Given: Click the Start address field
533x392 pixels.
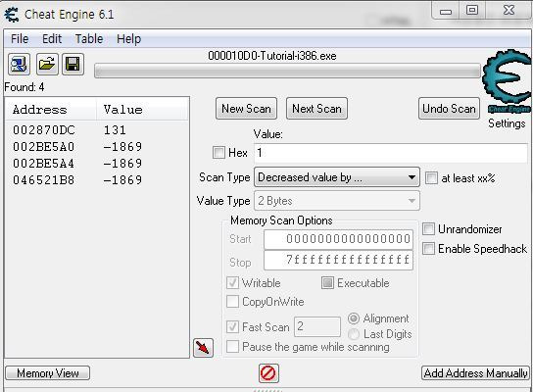Looking at the screenshot, I should point(339,239).
